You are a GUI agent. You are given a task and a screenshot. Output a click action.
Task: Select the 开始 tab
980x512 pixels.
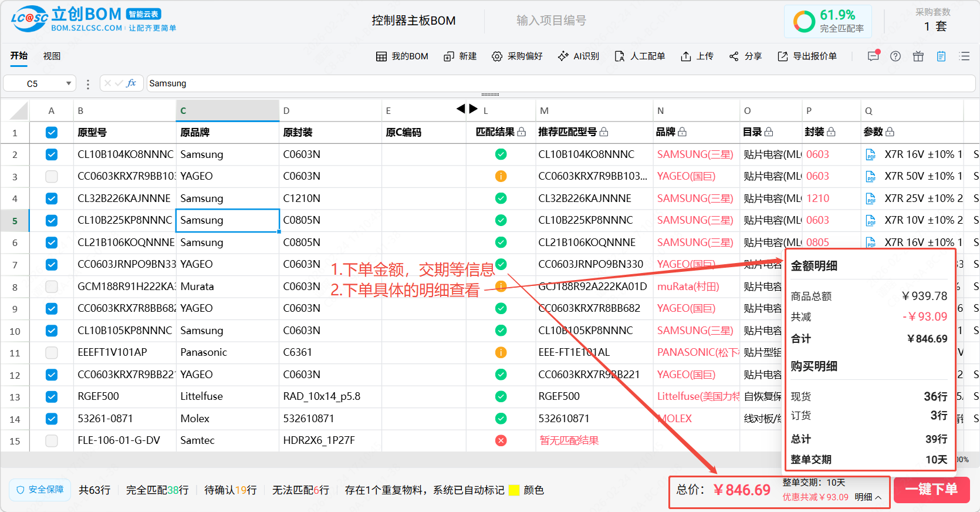(x=19, y=56)
